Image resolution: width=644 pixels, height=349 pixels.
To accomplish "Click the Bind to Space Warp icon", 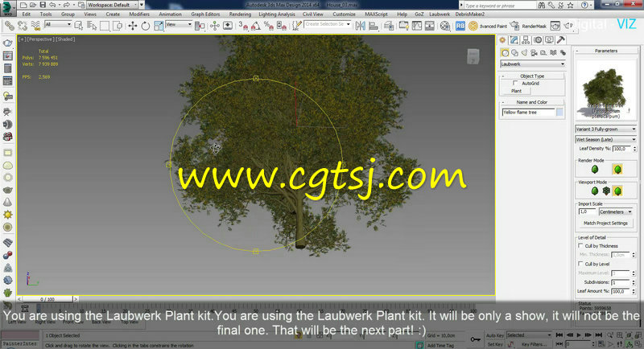I will [x=35, y=26].
